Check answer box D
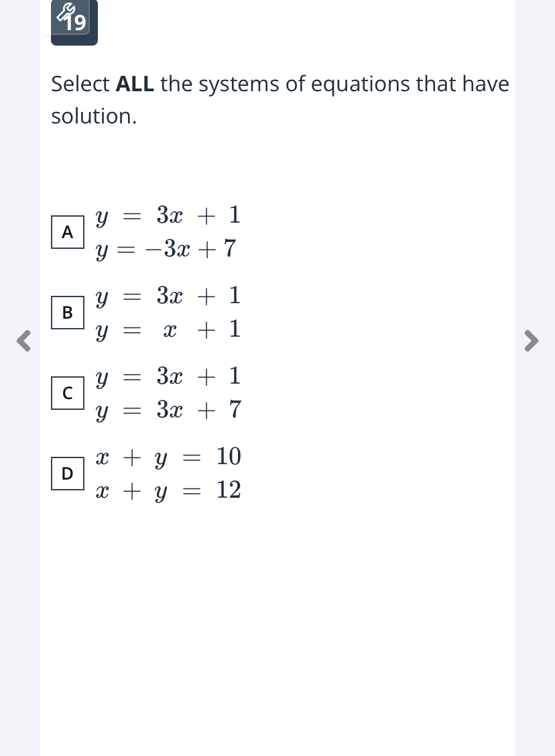555x756 pixels. (x=68, y=474)
